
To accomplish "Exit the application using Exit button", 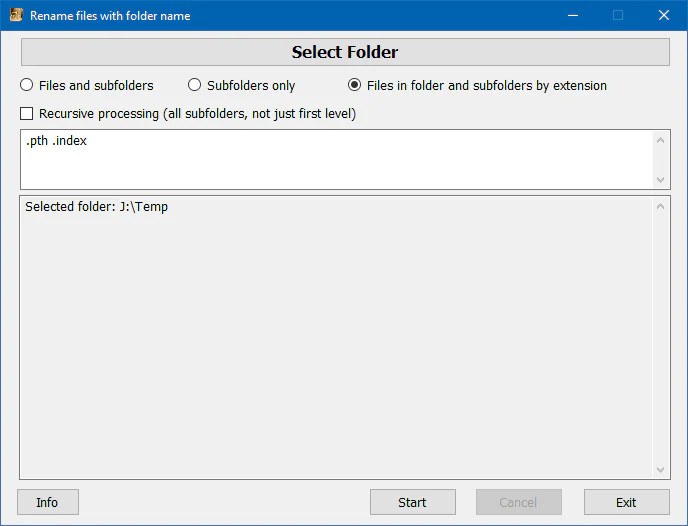I will (x=627, y=502).
